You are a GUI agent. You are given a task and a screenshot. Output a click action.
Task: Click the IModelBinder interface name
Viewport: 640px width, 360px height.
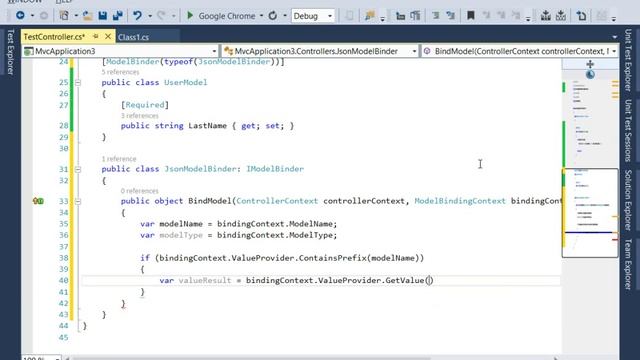pos(275,169)
